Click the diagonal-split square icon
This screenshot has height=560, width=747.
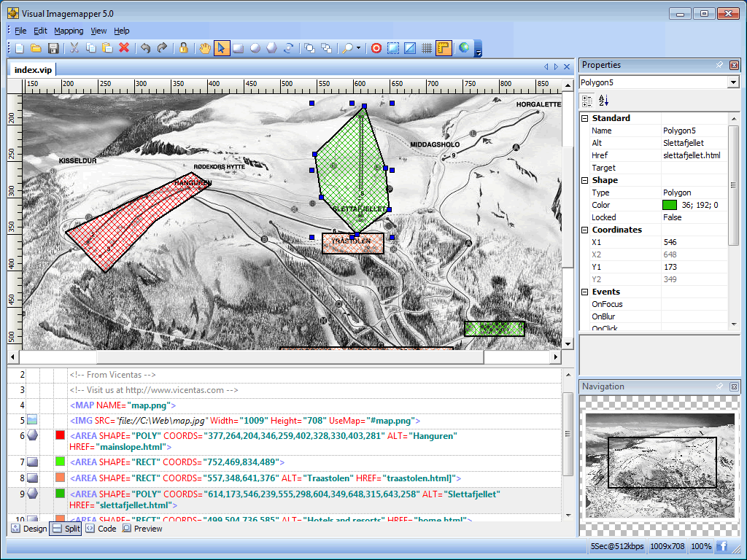410,48
